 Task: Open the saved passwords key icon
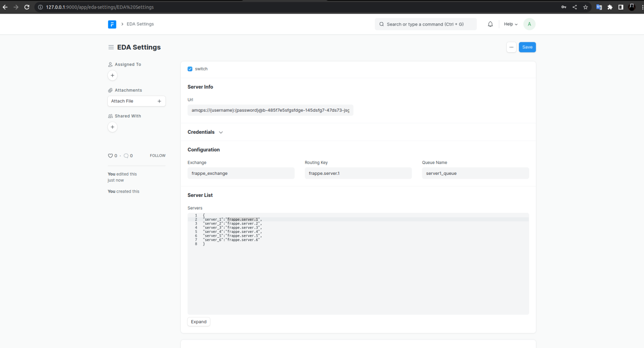pyautogui.click(x=563, y=7)
